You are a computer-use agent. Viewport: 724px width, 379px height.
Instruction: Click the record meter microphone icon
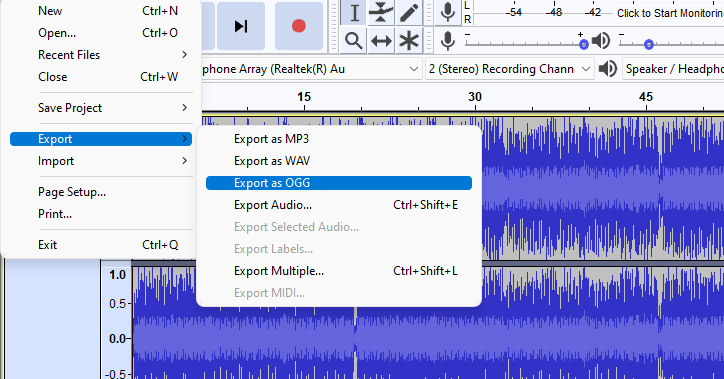[x=447, y=12]
